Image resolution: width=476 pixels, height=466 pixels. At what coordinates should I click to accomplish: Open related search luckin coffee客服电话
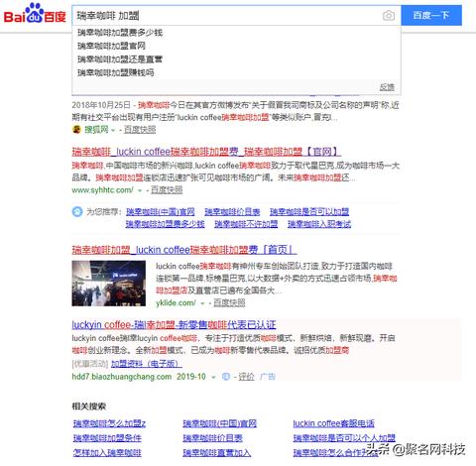[334, 423]
